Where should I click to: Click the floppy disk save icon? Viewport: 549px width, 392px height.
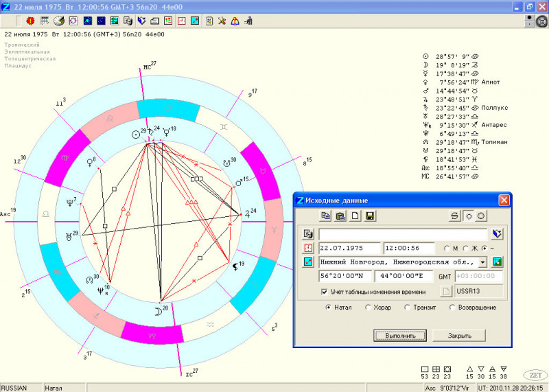[370, 216]
